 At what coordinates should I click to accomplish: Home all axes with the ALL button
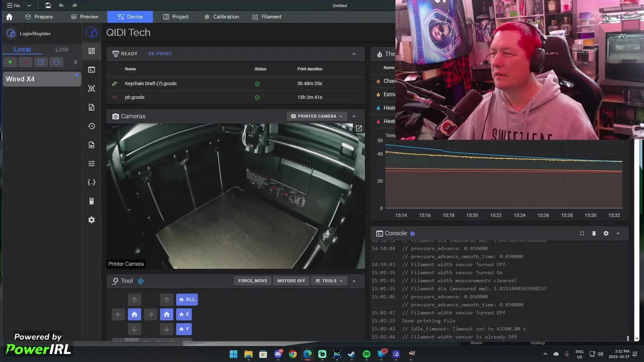(x=187, y=300)
